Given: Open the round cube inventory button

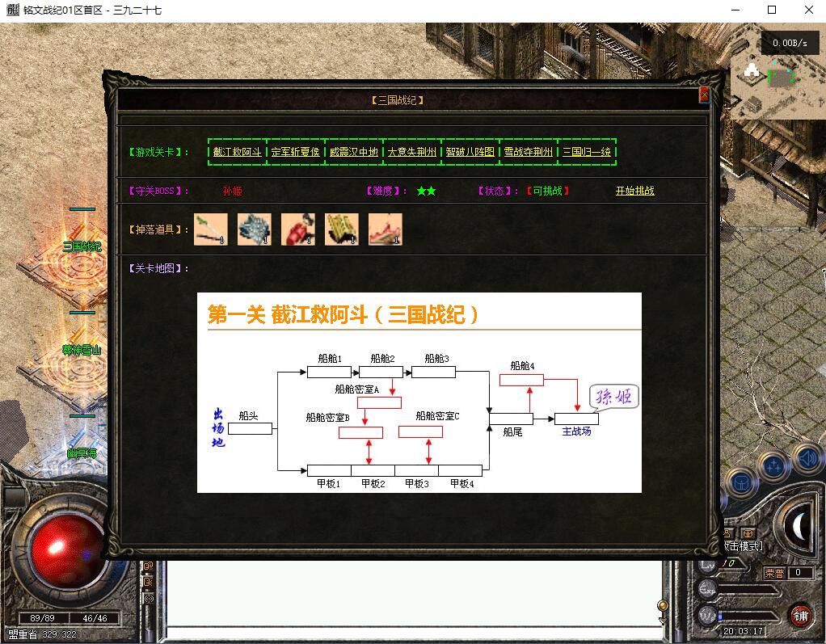Looking at the screenshot, I should point(740,482).
